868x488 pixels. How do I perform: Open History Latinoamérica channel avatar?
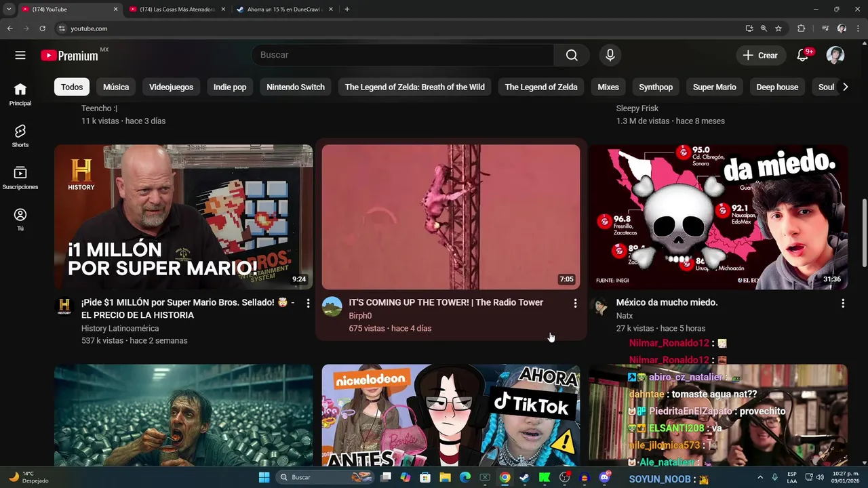[x=64, y=306]
